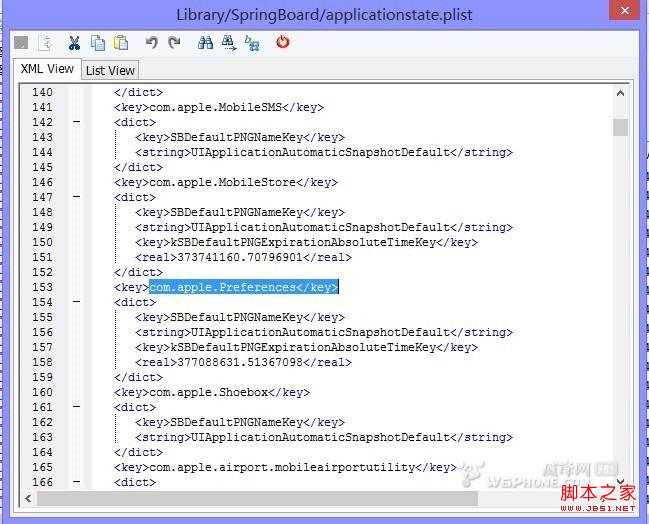Click the real value 377088631.51367098
The width and height of the screenshot is (649, 524).
click(240, 362)
